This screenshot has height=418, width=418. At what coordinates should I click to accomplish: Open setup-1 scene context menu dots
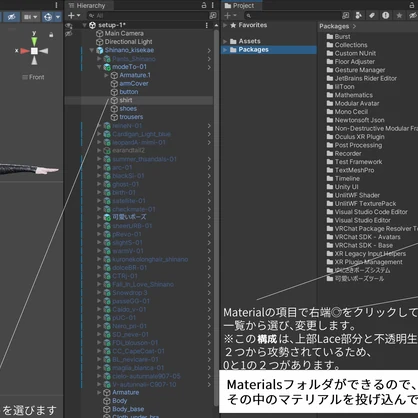click(x=207, y=25)
